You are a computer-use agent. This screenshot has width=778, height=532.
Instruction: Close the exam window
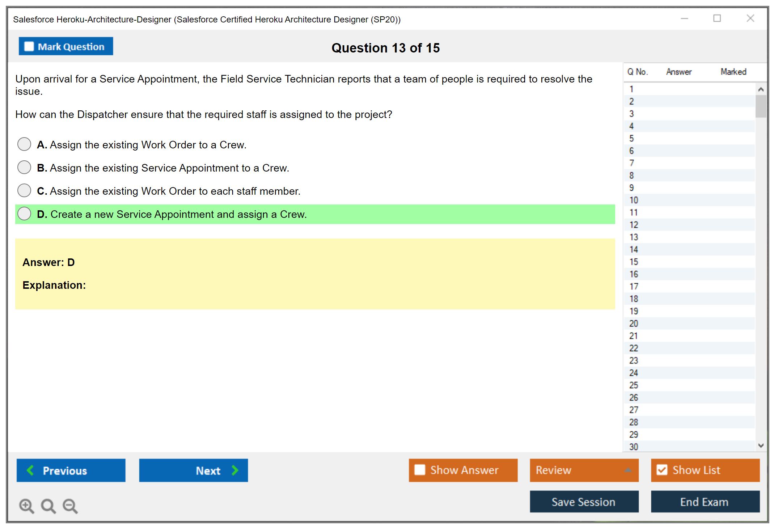click(x=750, y=18)
